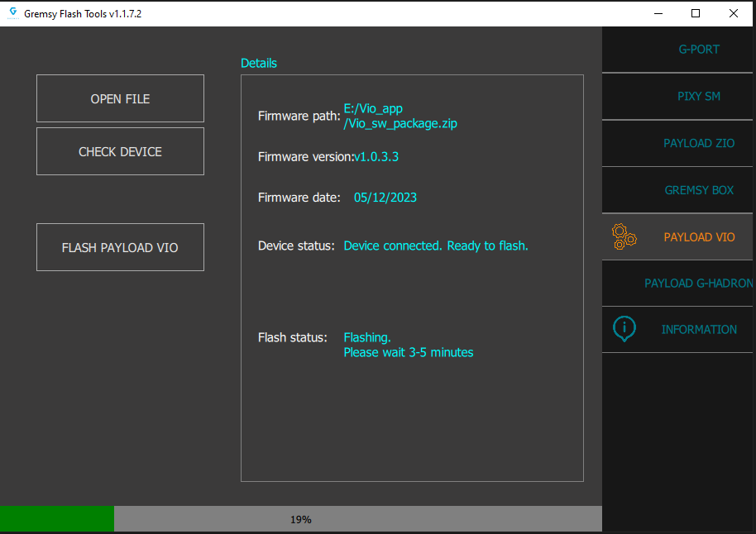
Task: Click the firmware version v1.0.3.3 value
Action: [x=376, y=156]
